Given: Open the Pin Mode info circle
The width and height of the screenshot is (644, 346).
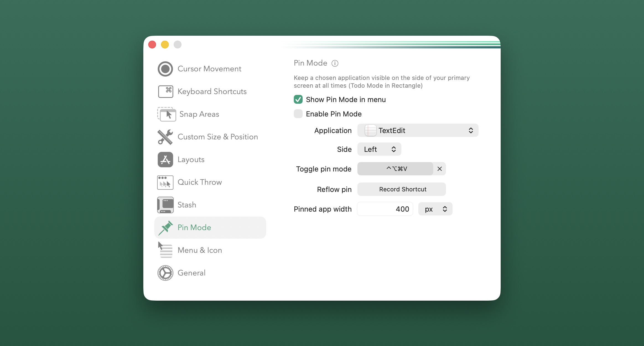Looking at the screenshot, I should [x=335, y=63].
